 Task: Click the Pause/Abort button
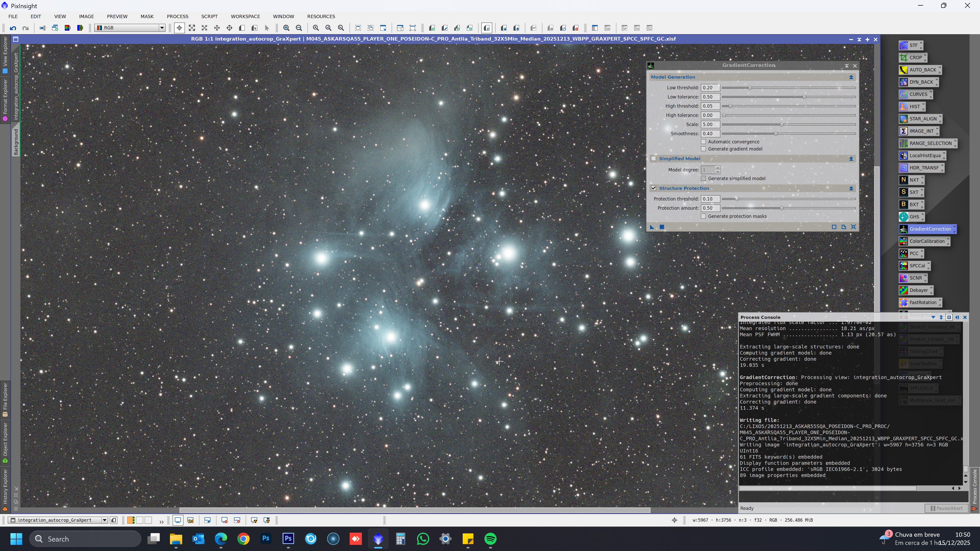[x=947, y=508]
